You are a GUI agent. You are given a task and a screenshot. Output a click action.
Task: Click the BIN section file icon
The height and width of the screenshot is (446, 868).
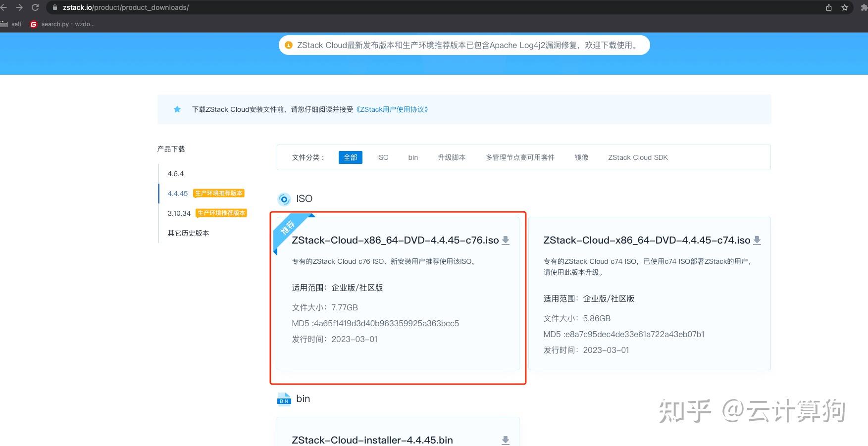click(x=284, y=399)
